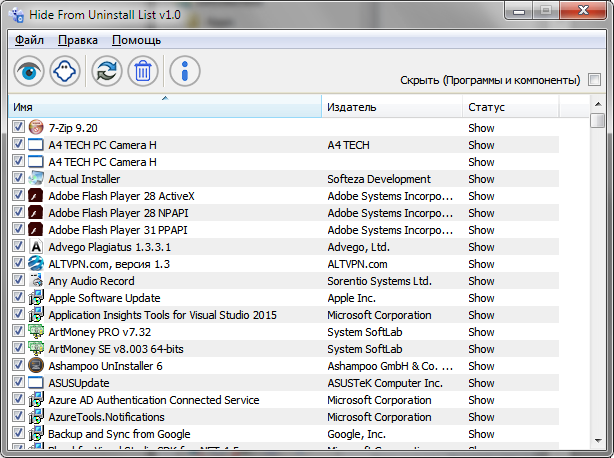Select the 'Ashampoo UnInstaller 6' entry

(x=105, y=366)
